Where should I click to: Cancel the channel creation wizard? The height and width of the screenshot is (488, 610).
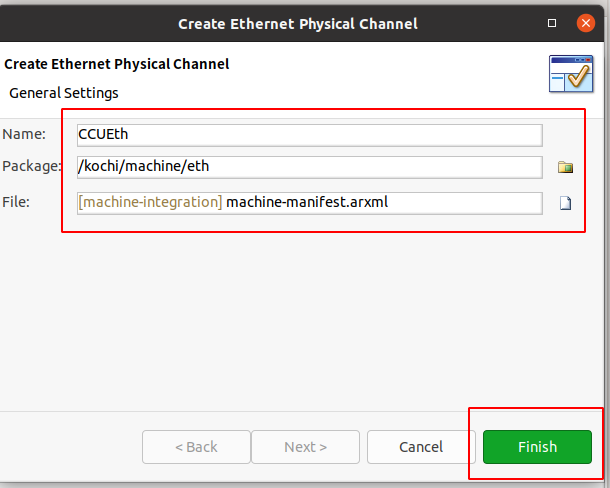(421, 447)
